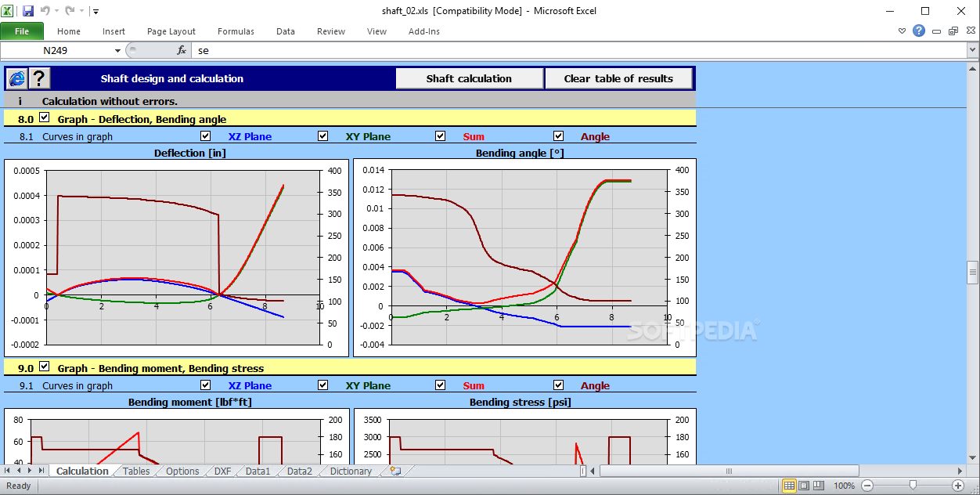Click the Insert Function fx icon
The height and width of the screenshot is (495, 980).
pyautogui.click(x=182, y=50)
